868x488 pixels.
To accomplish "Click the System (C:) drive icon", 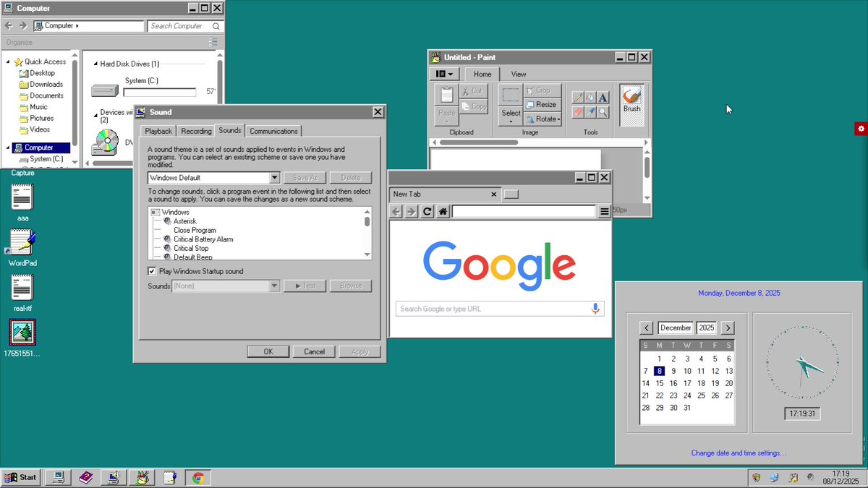I will click(x=104, y=91).
